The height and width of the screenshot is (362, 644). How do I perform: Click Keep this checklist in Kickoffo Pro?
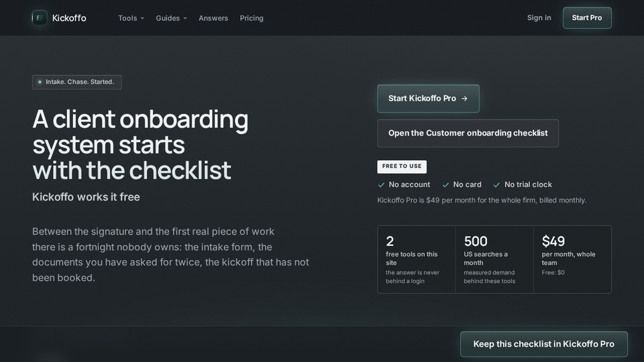point(544,344)
